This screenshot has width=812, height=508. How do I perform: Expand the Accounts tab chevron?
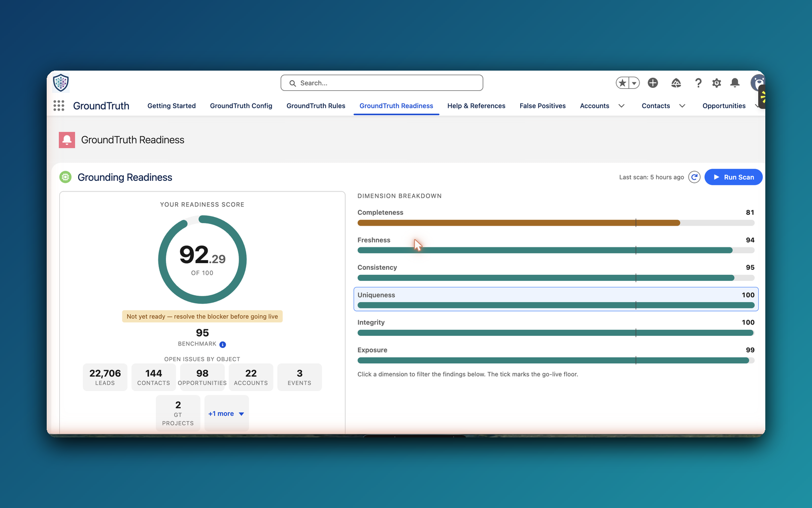621,106
